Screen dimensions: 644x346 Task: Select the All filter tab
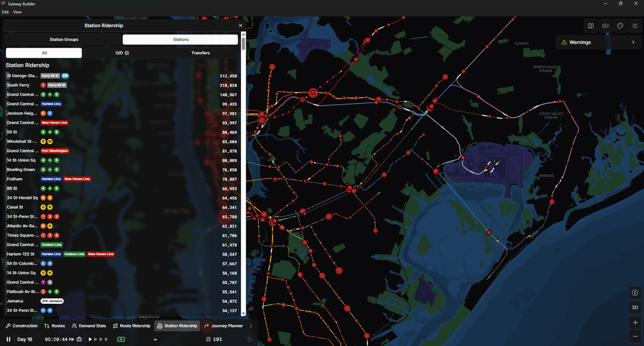(44, 53)
